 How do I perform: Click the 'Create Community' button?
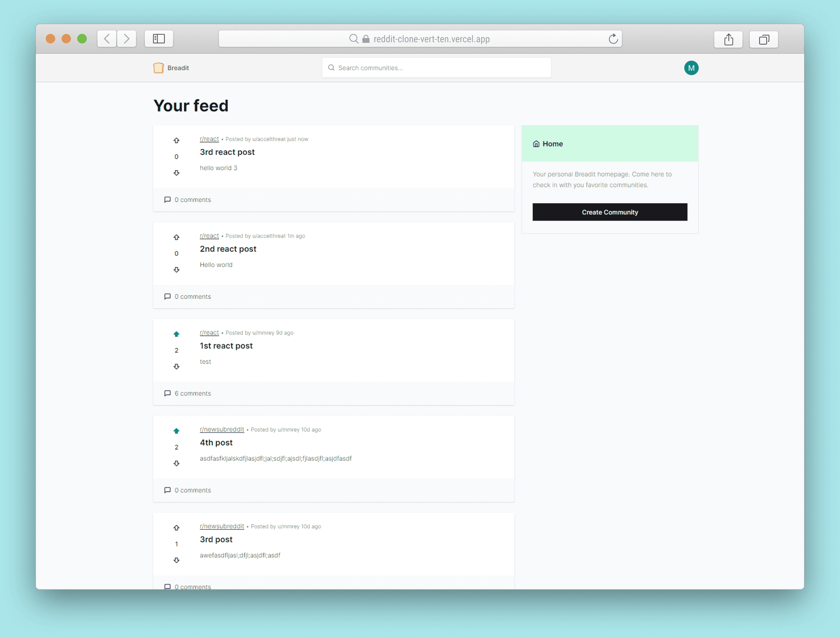click(x=610, y=212)
